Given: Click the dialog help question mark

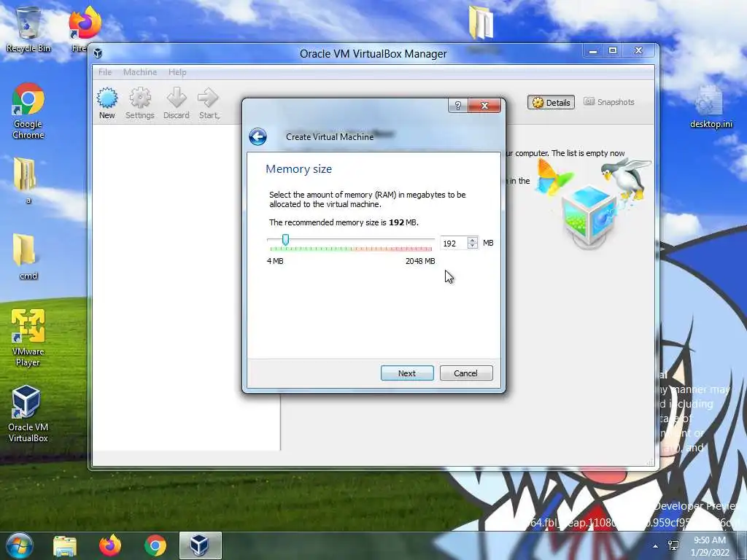Looking at the screenshot, I should [458, 106].
